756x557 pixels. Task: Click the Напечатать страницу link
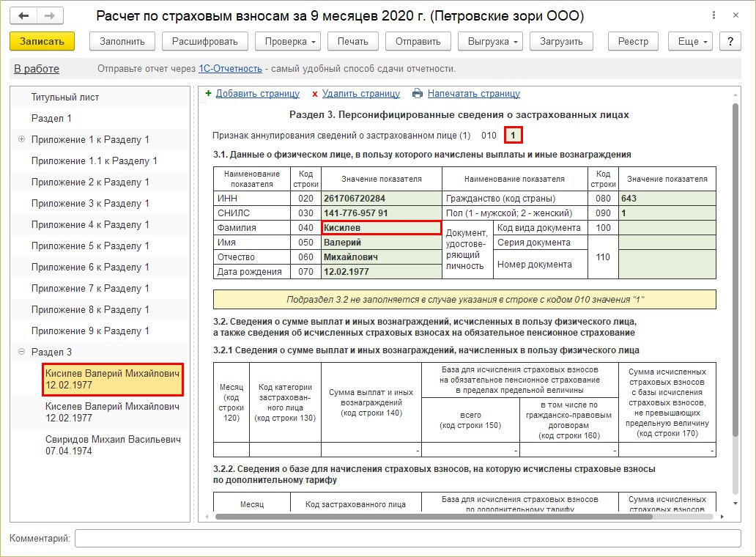pyautogui.click(x=474, y=94)
